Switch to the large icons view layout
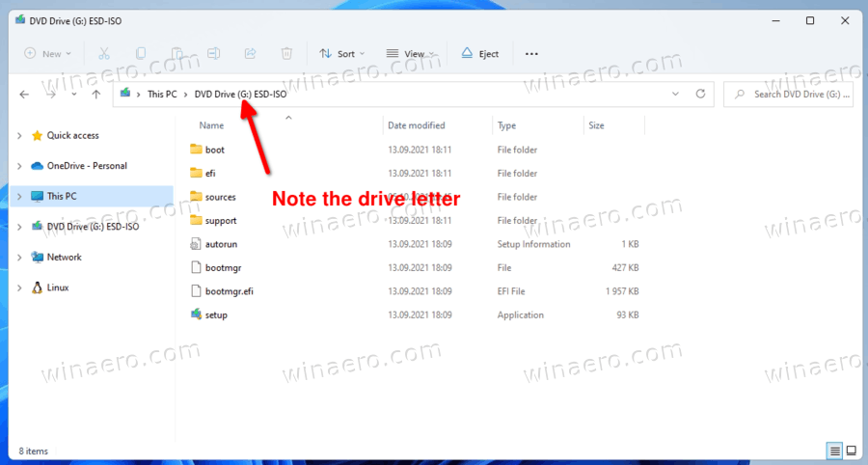The image size is (868, 465). [852, 451]
